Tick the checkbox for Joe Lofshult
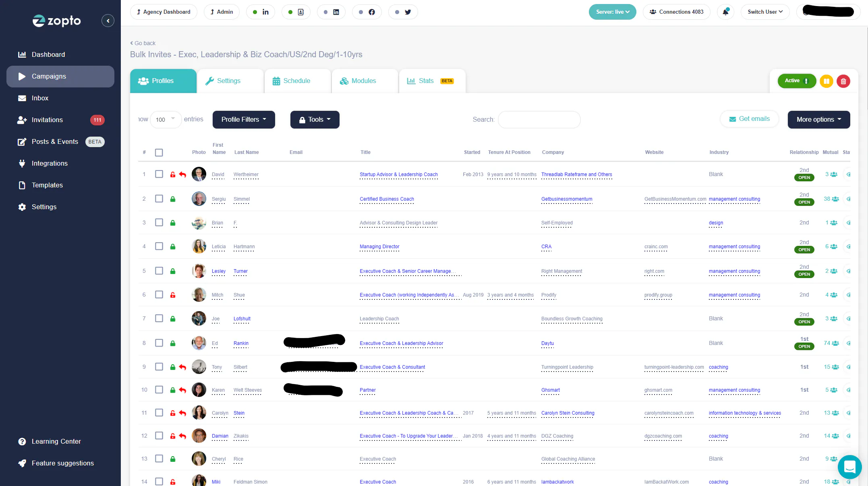Image resolution: width=868 pixels, height=486 pixels. [x=159, y=318]
